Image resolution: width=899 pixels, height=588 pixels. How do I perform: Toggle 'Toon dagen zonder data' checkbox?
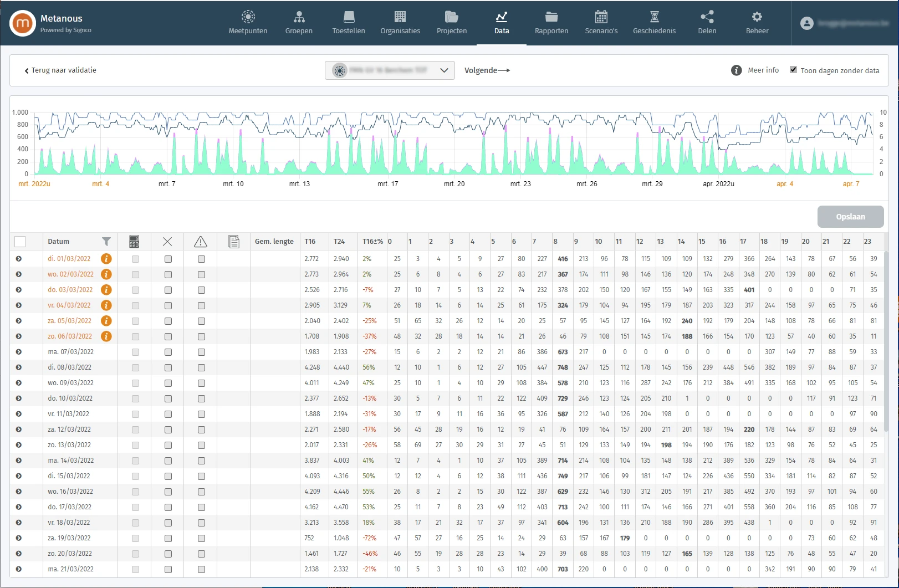coord(793,70)
